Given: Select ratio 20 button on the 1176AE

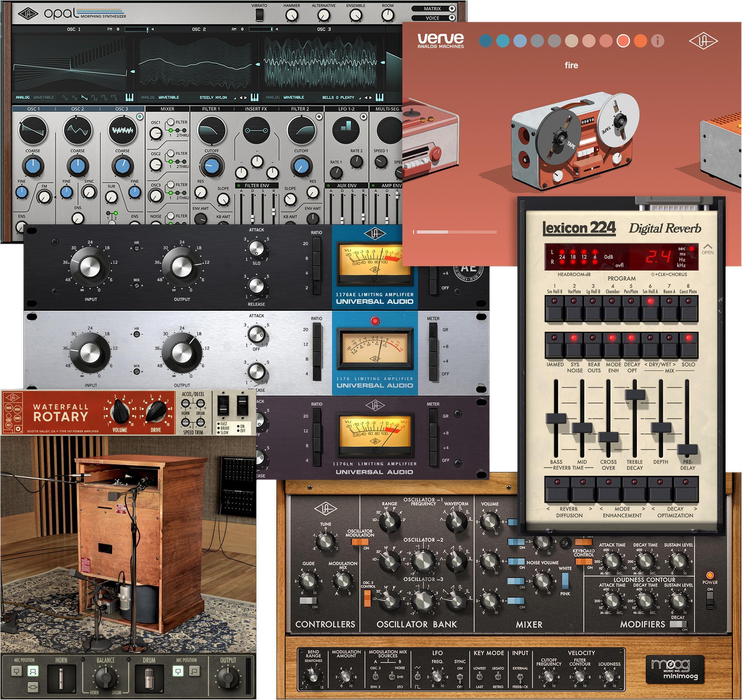Looking at the screenshot, I should (316, 244).
